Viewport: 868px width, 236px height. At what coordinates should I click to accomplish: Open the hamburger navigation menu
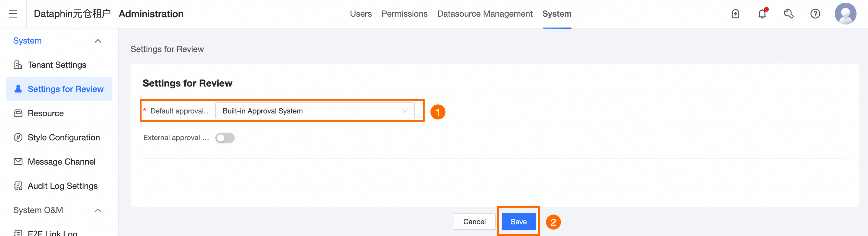[x=13, y=14]
